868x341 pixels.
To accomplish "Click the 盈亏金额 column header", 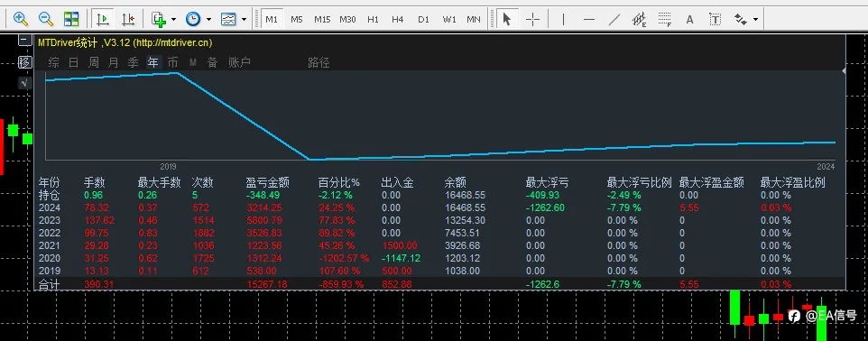I will click(268, 182).
